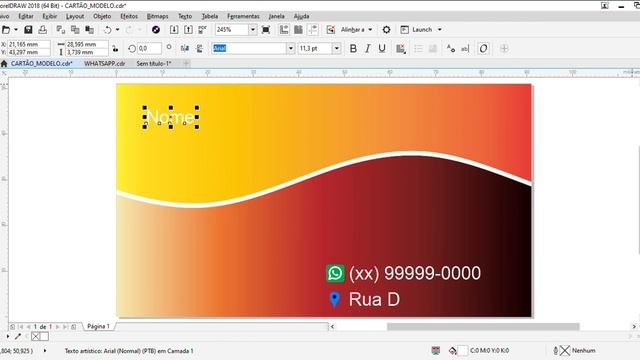Open the font size dropdown arrow
The width and height of the screenshot is (640, 360).
pos(336,49)
